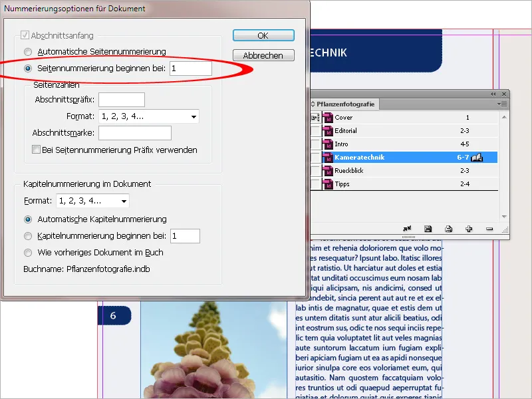Click the InDesign file icon of Rueckblick
Viewport: 532px width, 399px height.
[x=328, y=171]
